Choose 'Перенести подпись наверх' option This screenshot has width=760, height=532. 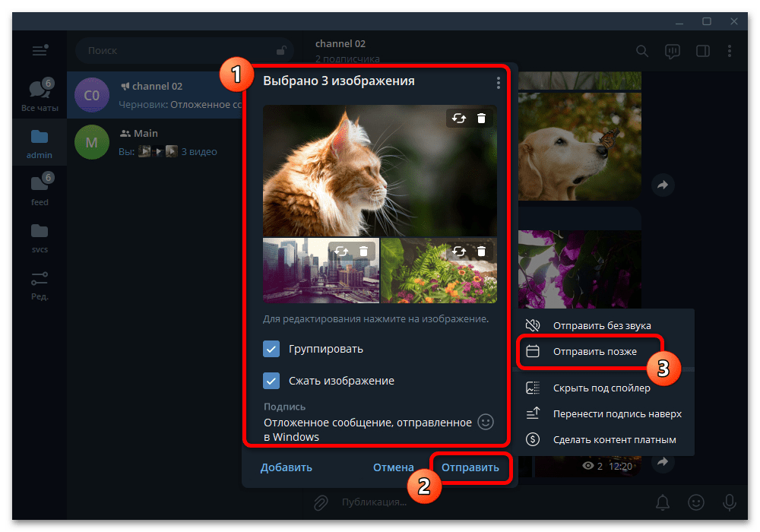point(603,413)
